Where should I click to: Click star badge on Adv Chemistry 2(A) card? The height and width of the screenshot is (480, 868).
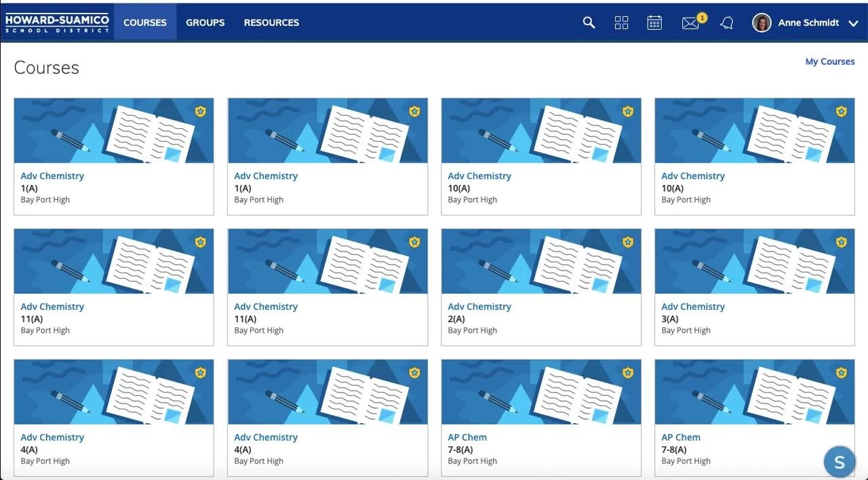tap(628, 242)
